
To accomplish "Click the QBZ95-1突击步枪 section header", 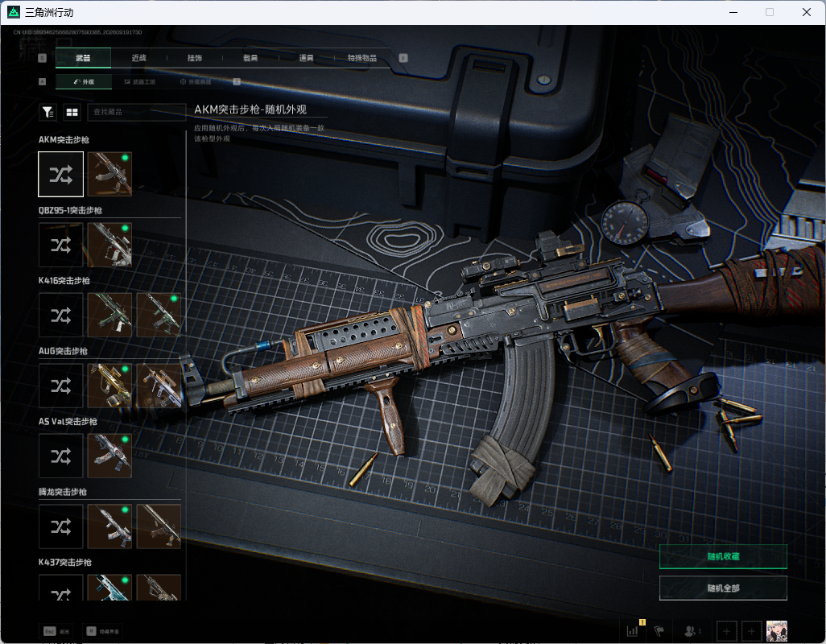I will click(x=70, y=210).
